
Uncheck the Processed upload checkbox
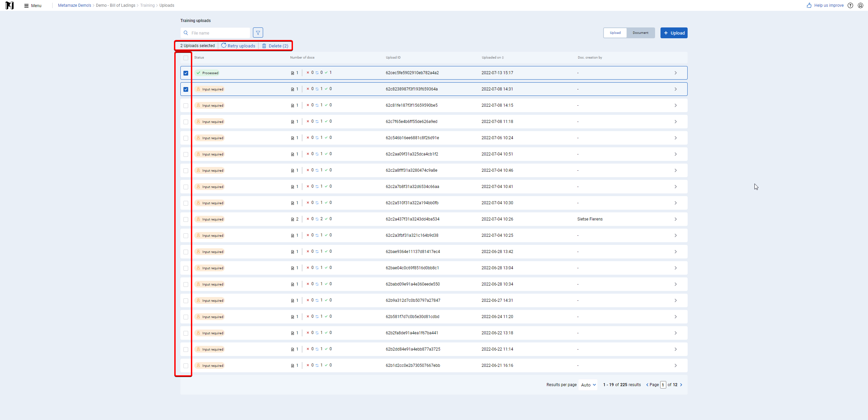pyautogui.click(x=186, y=73)
